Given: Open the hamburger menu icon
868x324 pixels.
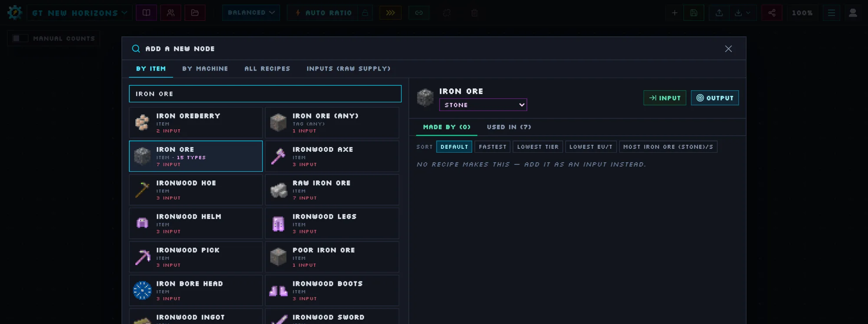Looking at the screenshot, I should pos(831,13).
